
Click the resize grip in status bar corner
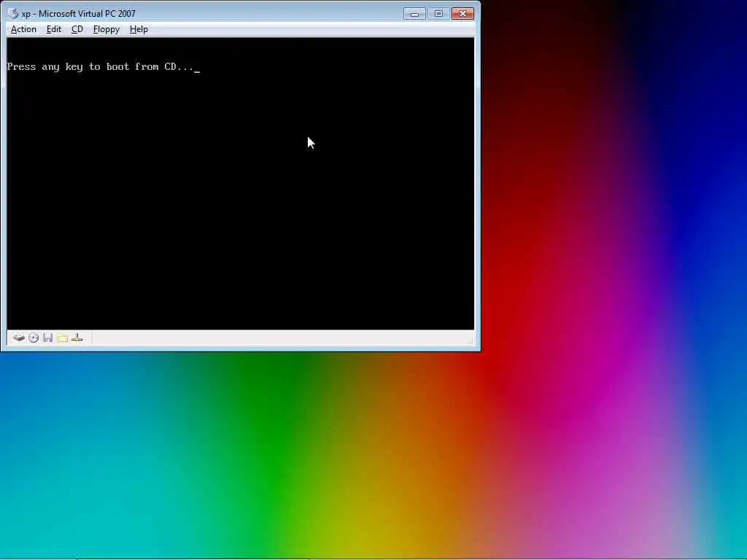[x=471, y=340]
